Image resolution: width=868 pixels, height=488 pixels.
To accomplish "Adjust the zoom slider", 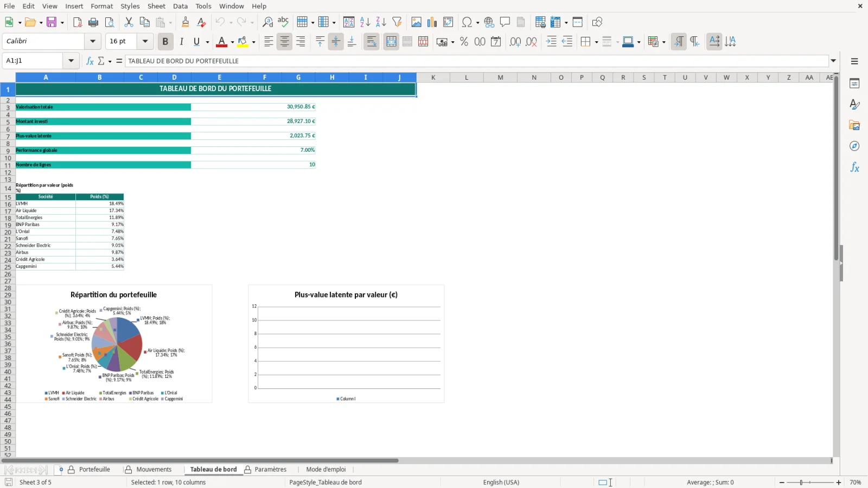I will 801,483.
